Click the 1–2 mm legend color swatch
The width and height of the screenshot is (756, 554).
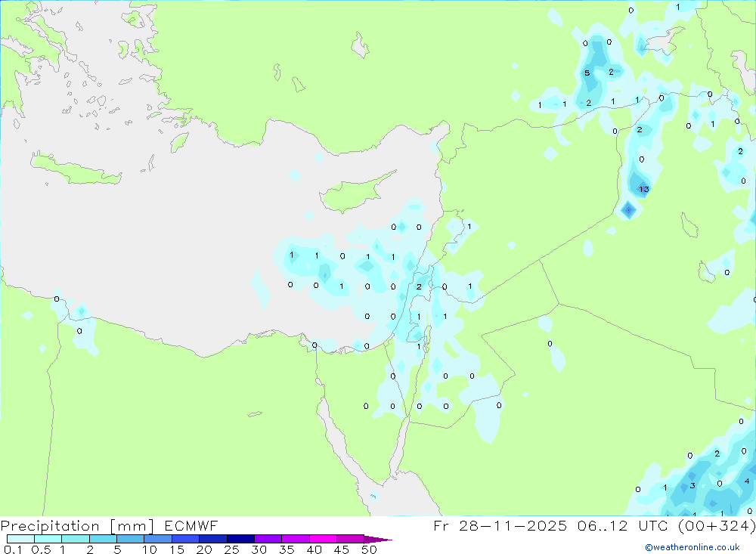click(x=76, y=539)
